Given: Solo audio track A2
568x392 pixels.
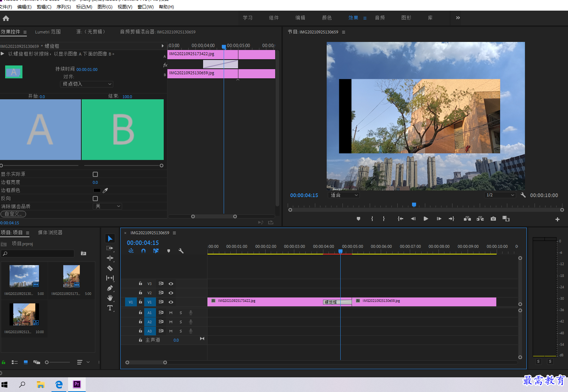Looking at the screenshot, I should coord(181,322).
